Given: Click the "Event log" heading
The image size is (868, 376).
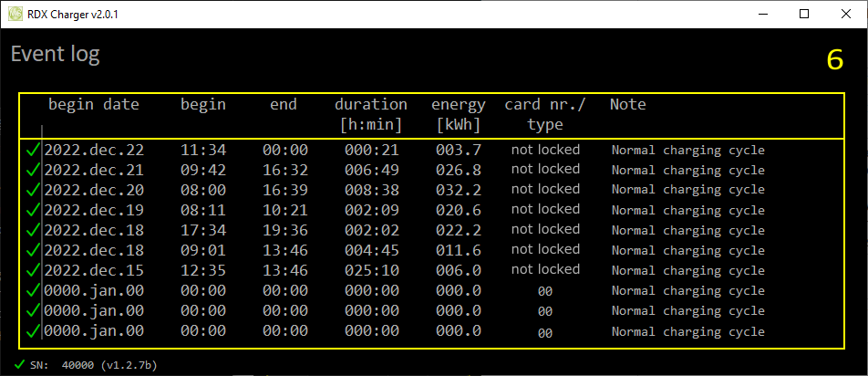Looking at the screenshot, I should click(x=55, y=54).
